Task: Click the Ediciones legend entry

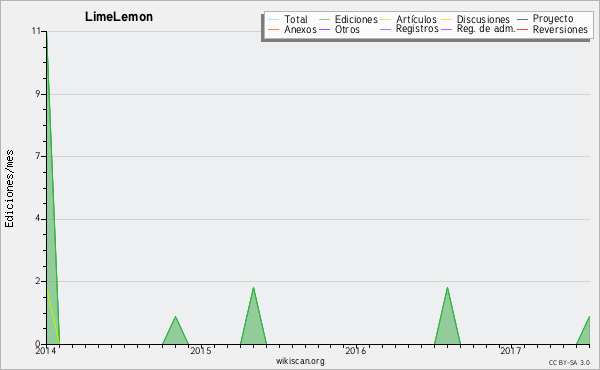Action: (x=348, y=19)
